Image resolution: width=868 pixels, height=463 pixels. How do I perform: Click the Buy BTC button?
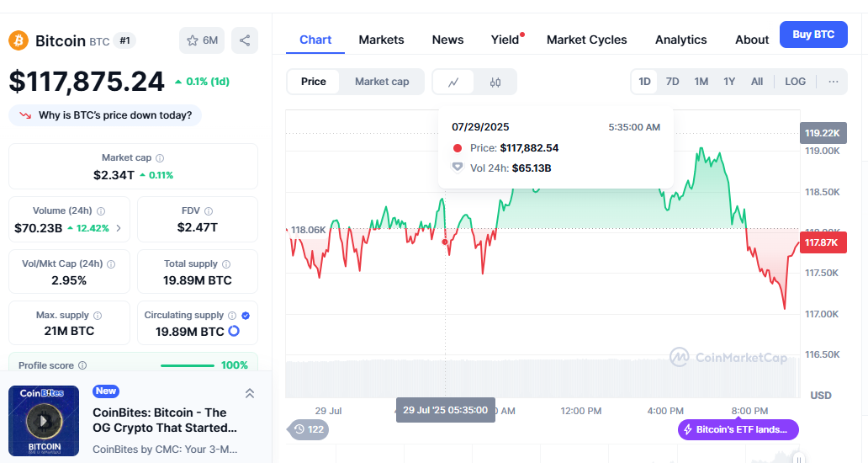[x=813, y=35]
